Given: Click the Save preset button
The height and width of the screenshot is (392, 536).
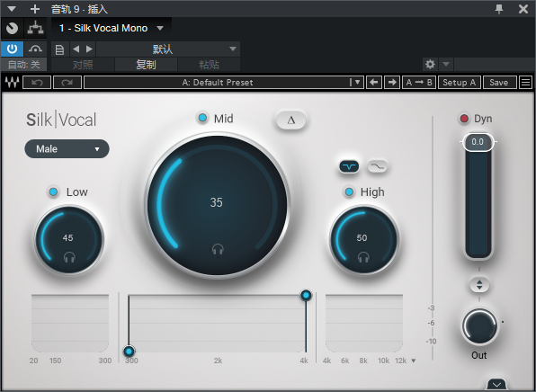Looking at the screenshot, I should 499,83.
